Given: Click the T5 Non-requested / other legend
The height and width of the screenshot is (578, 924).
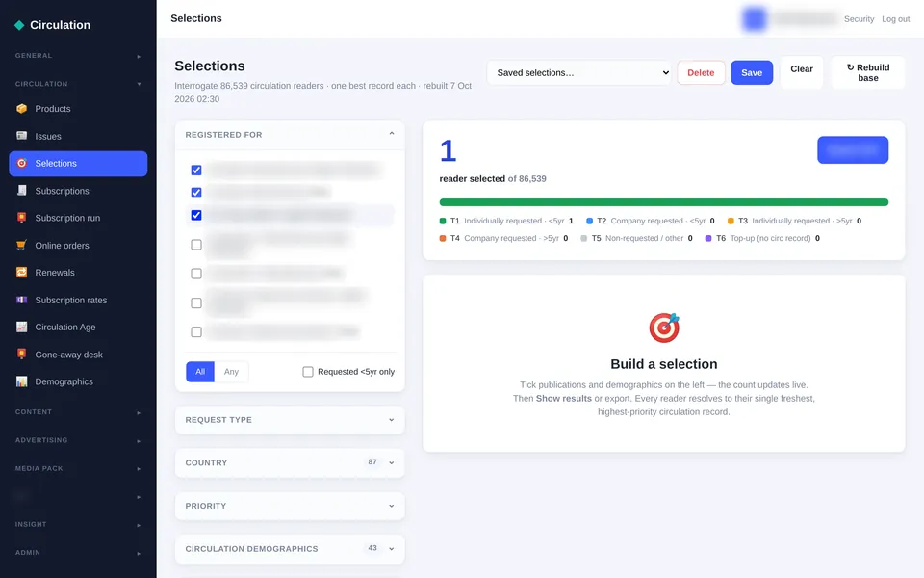Looking at the screenshot, I should 636,238.
